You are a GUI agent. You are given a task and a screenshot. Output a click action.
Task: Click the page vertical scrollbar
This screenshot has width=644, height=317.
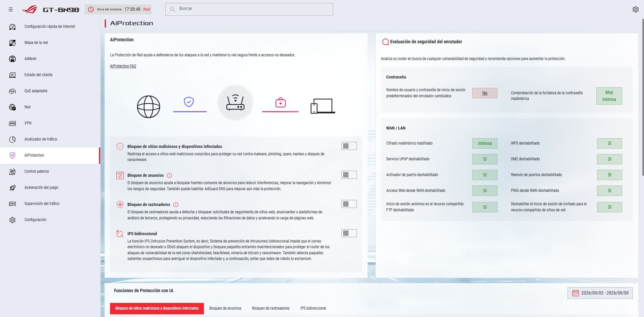tap(643, 97)
